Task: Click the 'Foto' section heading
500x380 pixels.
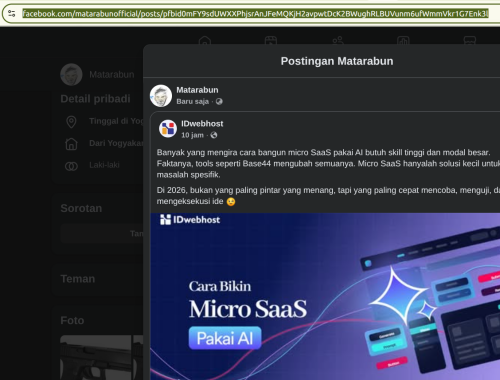Action: [x=72, y=320]
